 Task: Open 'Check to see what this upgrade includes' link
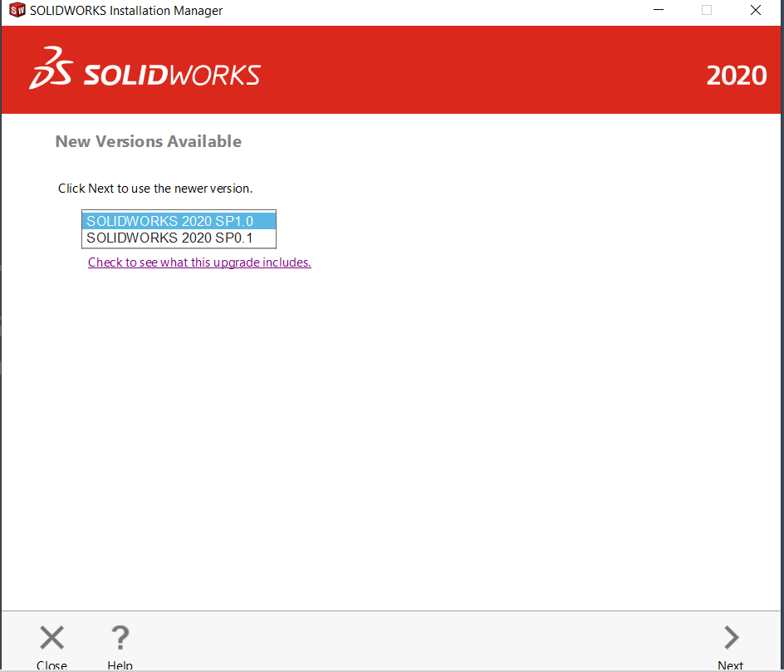[199, 262]
